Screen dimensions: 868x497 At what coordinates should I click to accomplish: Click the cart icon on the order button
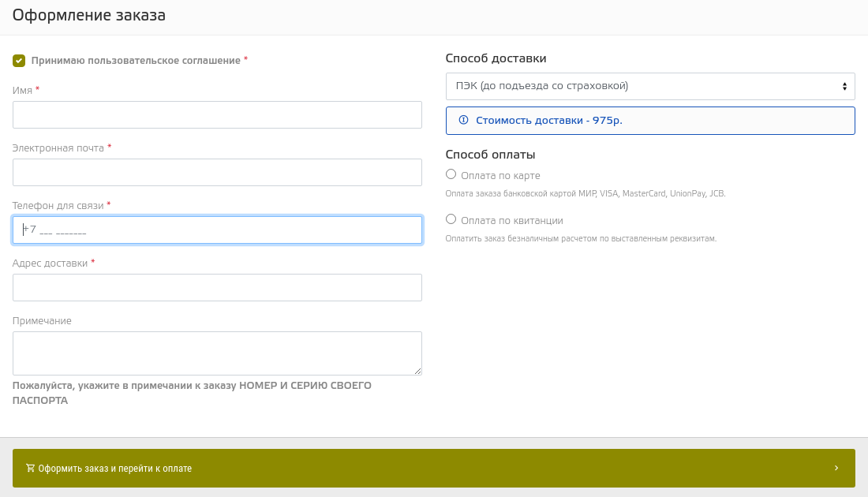31,468
